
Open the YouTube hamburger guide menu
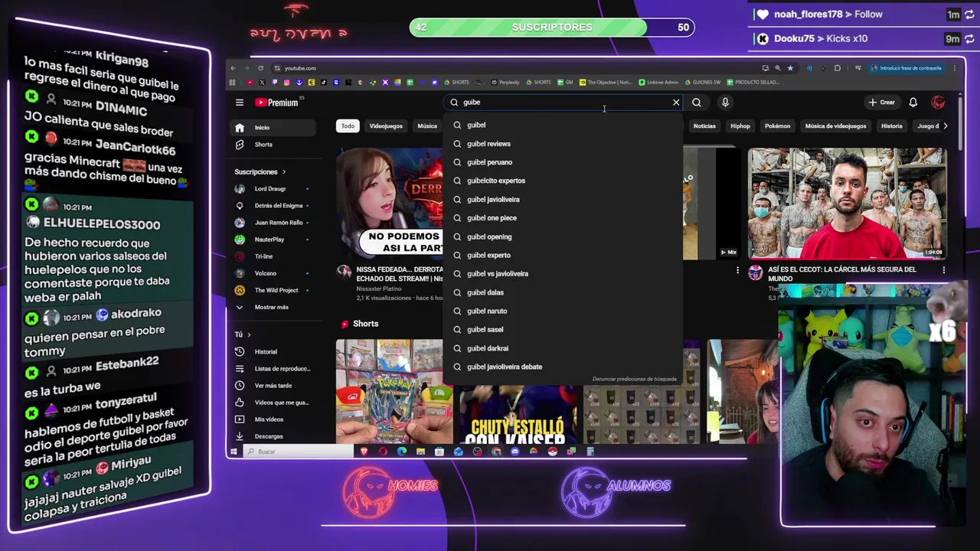(x=240, y=103)
